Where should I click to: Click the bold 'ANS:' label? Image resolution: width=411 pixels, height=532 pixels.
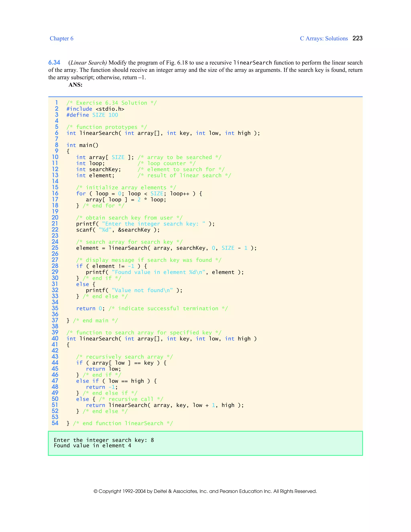pyautogui.click(x=75, y=85)
